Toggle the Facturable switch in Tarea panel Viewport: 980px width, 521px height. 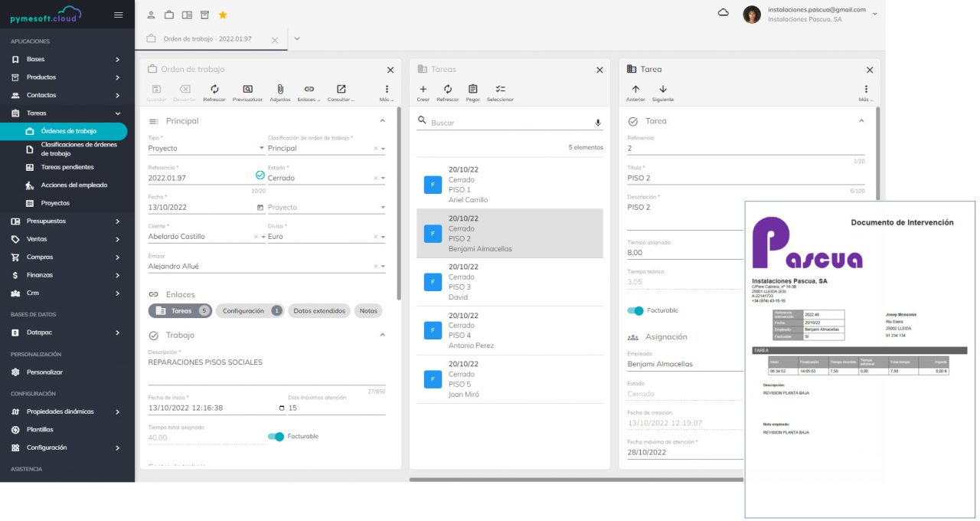tap(635, 310)
